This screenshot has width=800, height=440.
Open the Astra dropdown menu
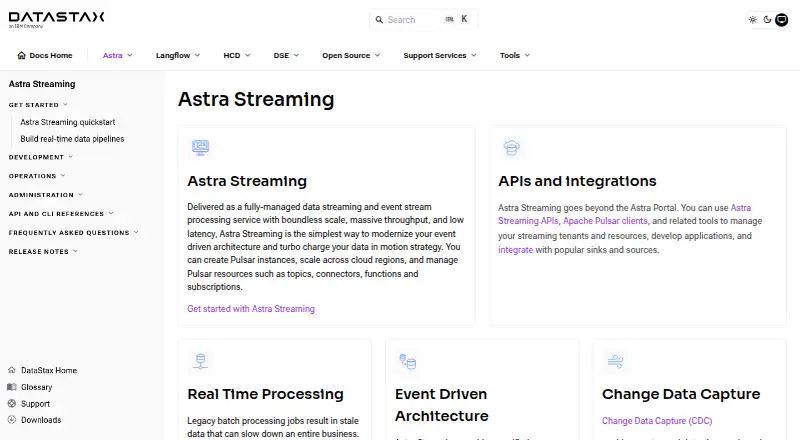pyautogui.click(x=117, y=55)
